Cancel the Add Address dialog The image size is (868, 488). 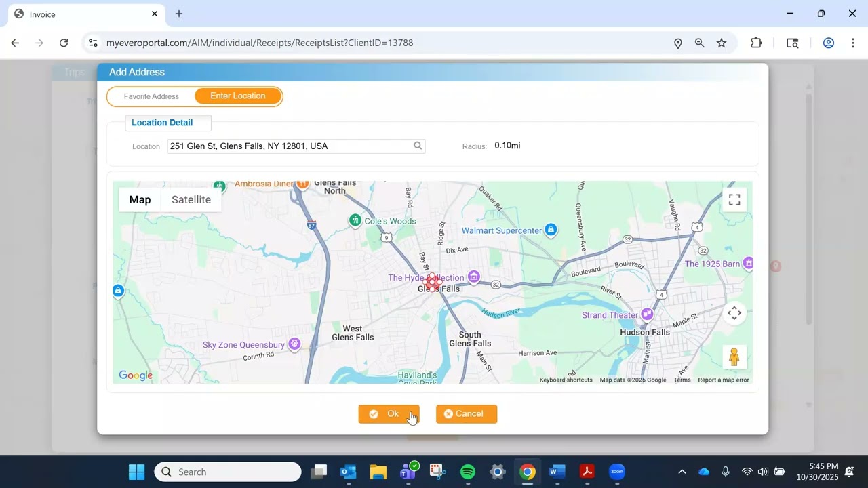tap(467, 414)
